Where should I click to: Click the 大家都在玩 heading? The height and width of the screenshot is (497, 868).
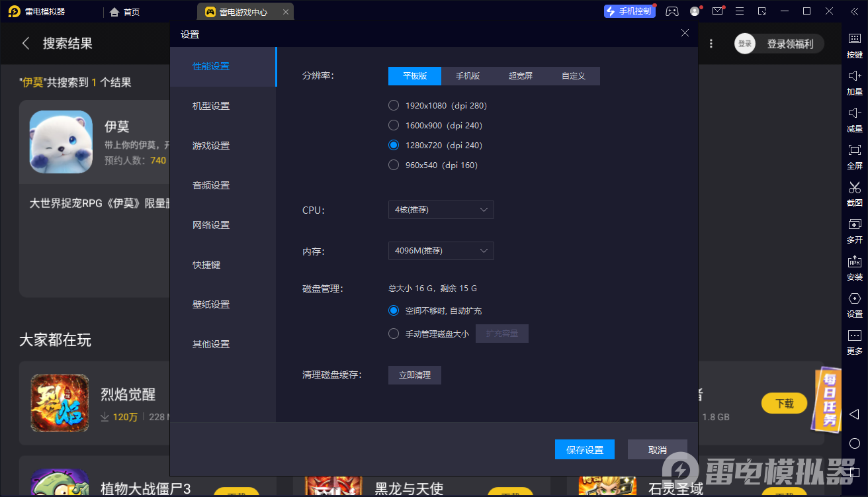55,340
